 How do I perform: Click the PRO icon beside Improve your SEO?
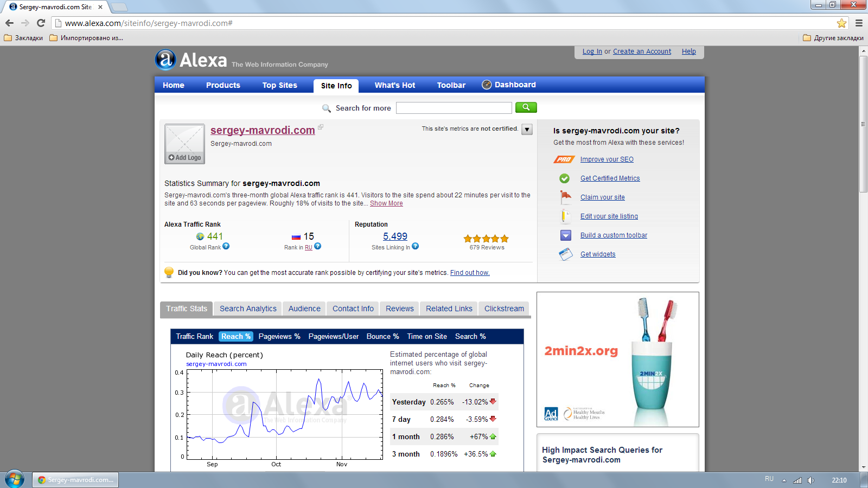[564, 159]
